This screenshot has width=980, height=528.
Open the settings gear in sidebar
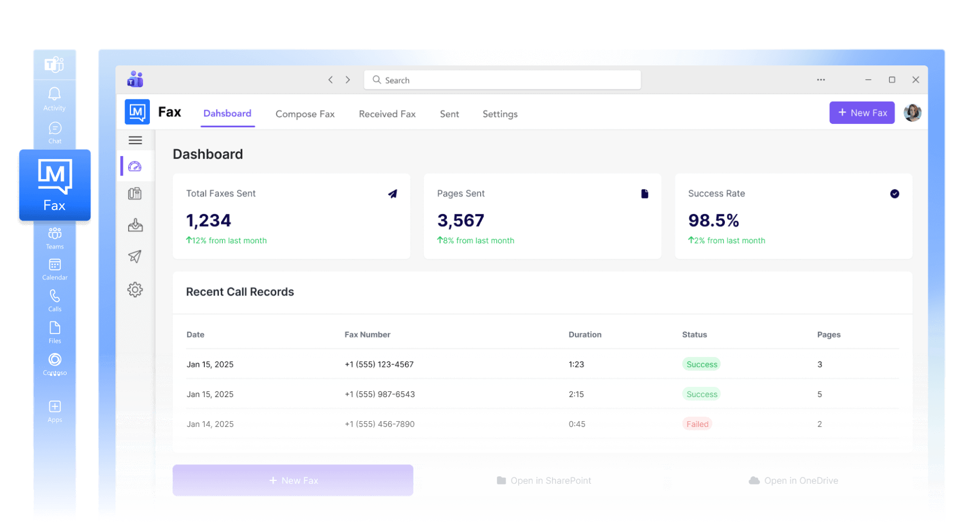pyautogui.click(x=135, y=289)
